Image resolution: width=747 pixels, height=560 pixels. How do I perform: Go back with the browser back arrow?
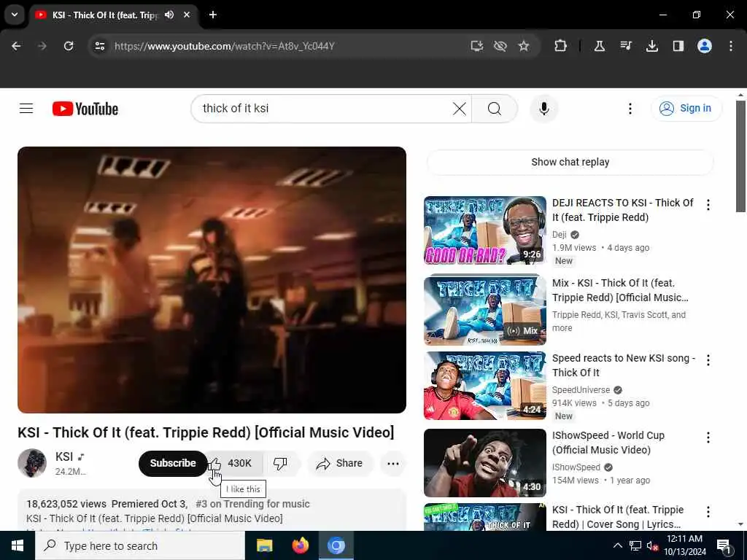(16, 46)
